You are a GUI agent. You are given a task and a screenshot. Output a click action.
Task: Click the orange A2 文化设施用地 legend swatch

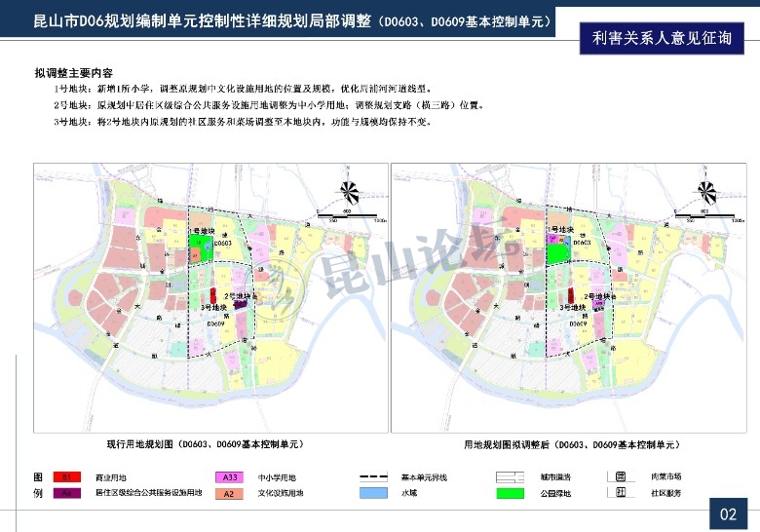(x=229, y=494)
